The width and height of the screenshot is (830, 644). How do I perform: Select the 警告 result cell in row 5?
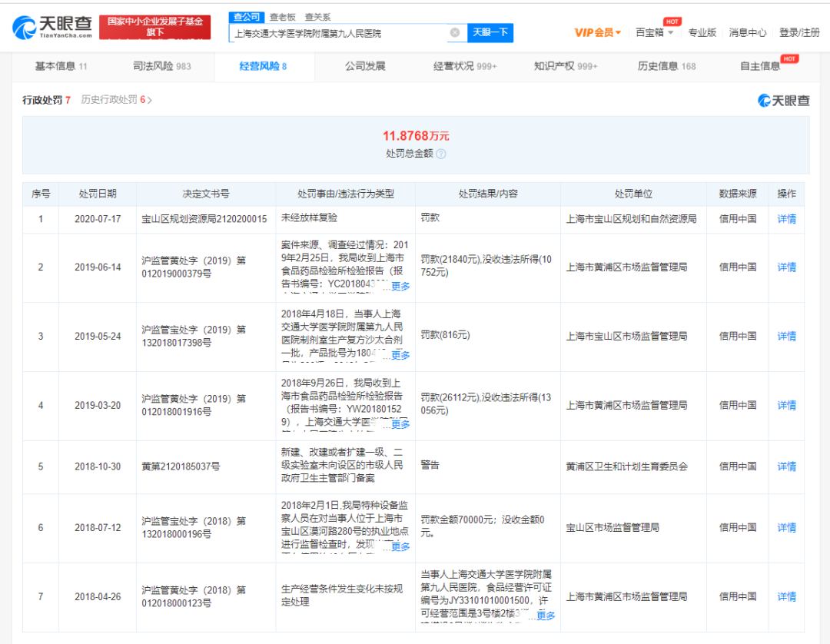[430, 465]
